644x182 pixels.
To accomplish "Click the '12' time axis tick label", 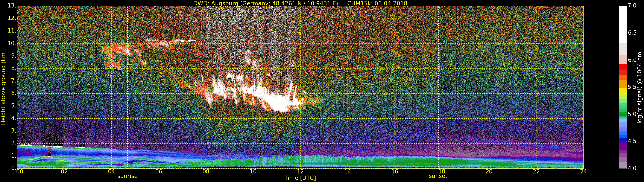I will coord(300,172).
